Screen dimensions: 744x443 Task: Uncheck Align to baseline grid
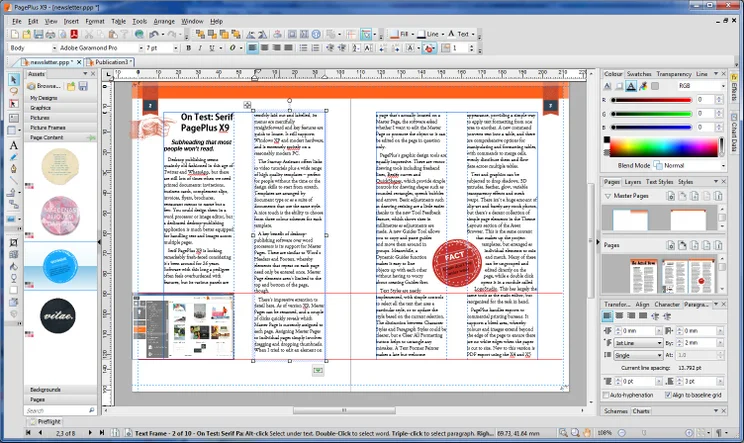click(668, 395)
